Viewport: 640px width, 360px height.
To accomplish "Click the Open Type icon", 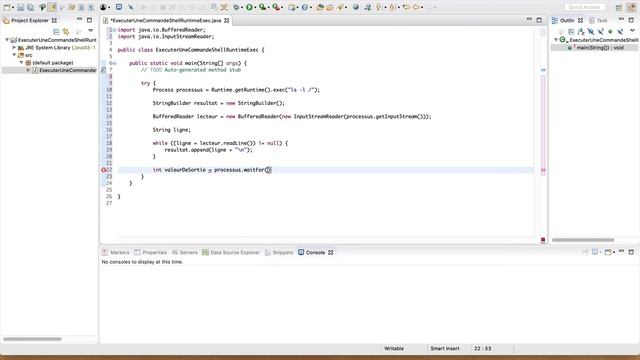I will coord(320,7).
